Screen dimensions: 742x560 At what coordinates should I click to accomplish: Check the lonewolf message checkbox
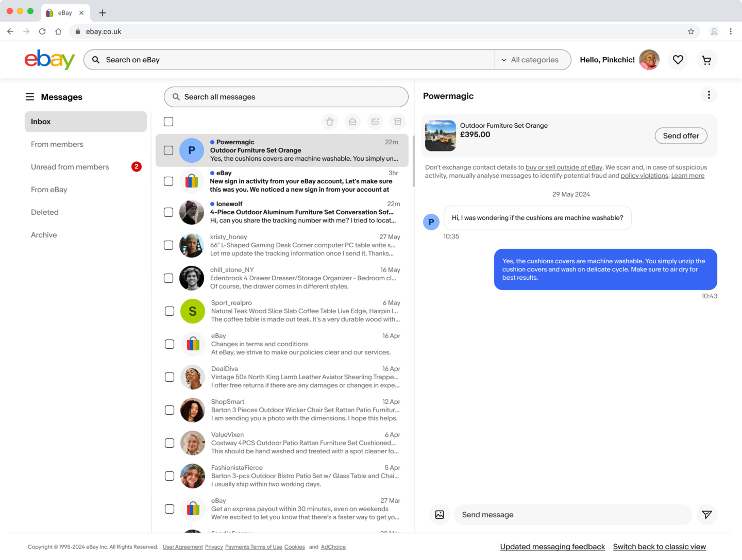point(168,212)
